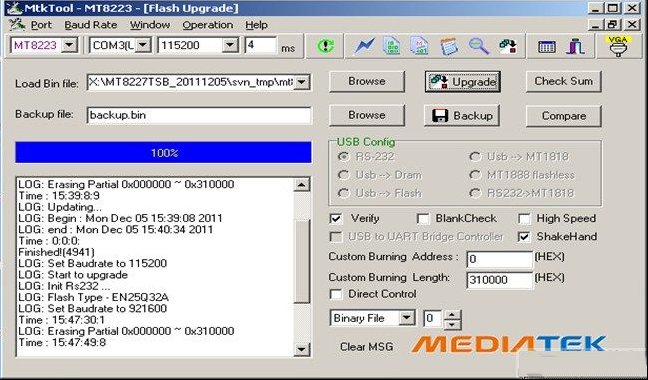The image size is (648, 380).
Task: Click the Backup button
Action: (x=462, y=115)
